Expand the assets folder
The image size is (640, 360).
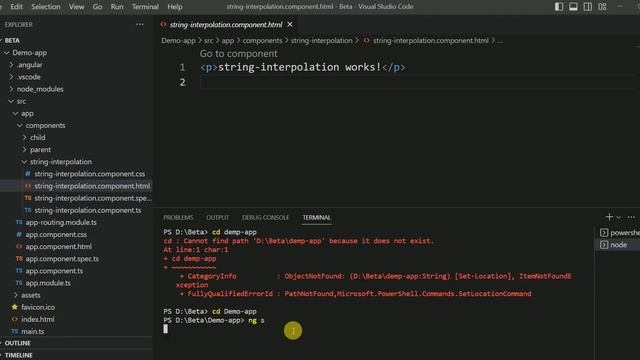[27, 295]
